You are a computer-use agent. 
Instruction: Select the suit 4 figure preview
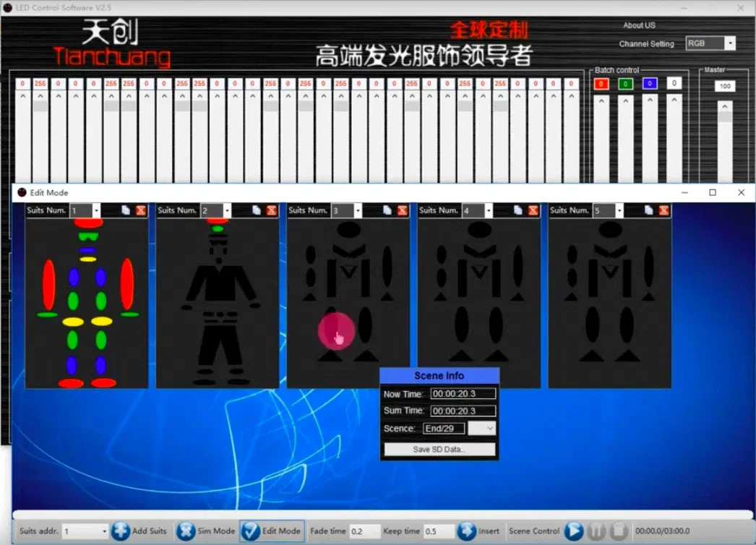(x=478, y=303)
